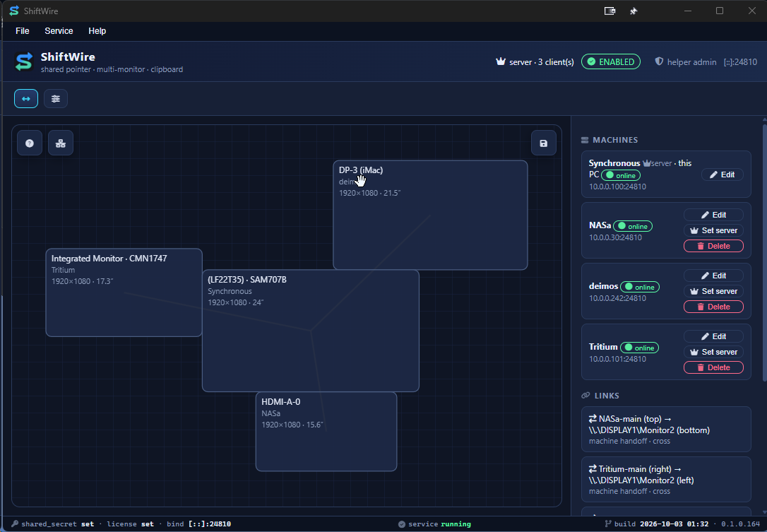Click the build 2026-10-03 01:32 text
This screenshot has height=532, width=767.
tap(661, 524)
